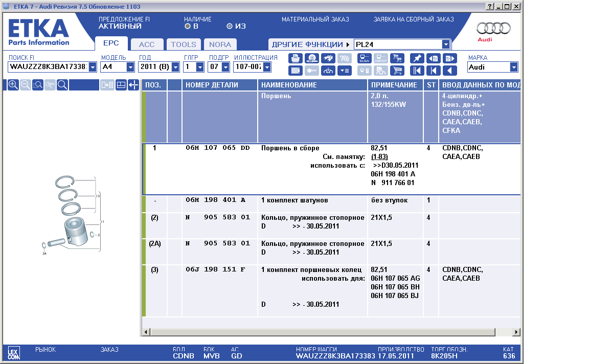This screenshot has width=589, height=364.
Task: Switch to the ACC tab
Action: click(147, 44)
